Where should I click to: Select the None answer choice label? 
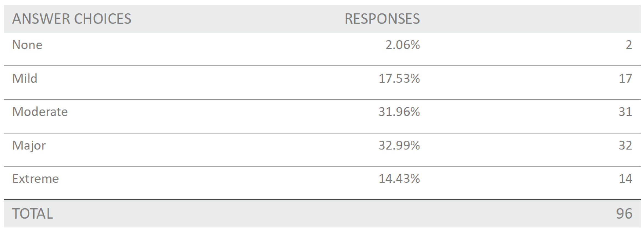27,45
